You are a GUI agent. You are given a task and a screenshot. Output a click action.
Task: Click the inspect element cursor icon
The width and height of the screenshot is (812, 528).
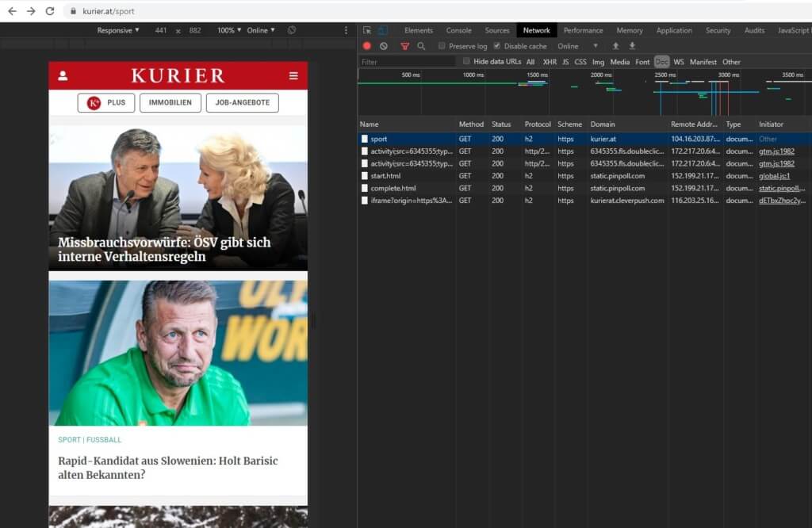tap(366, 30)
